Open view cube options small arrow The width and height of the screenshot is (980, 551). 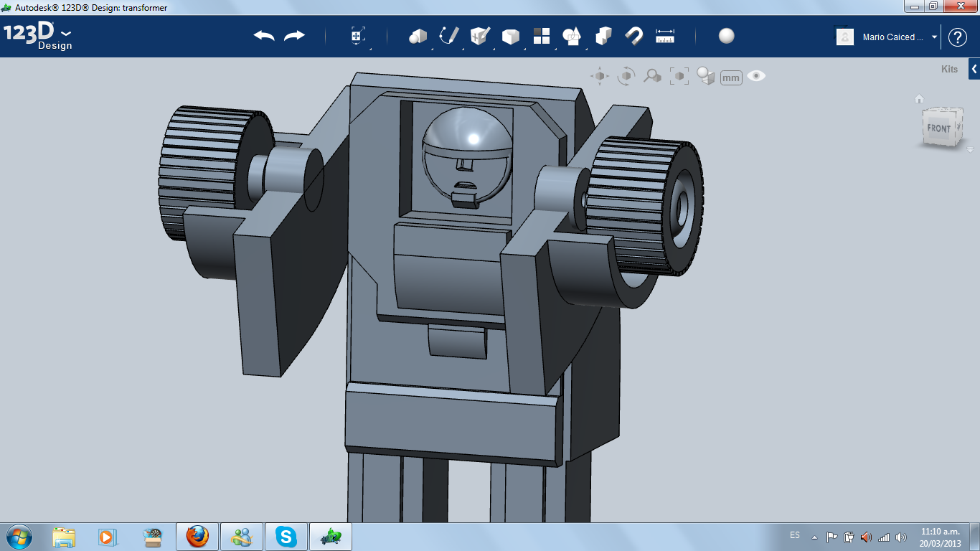tap(971, 149)
